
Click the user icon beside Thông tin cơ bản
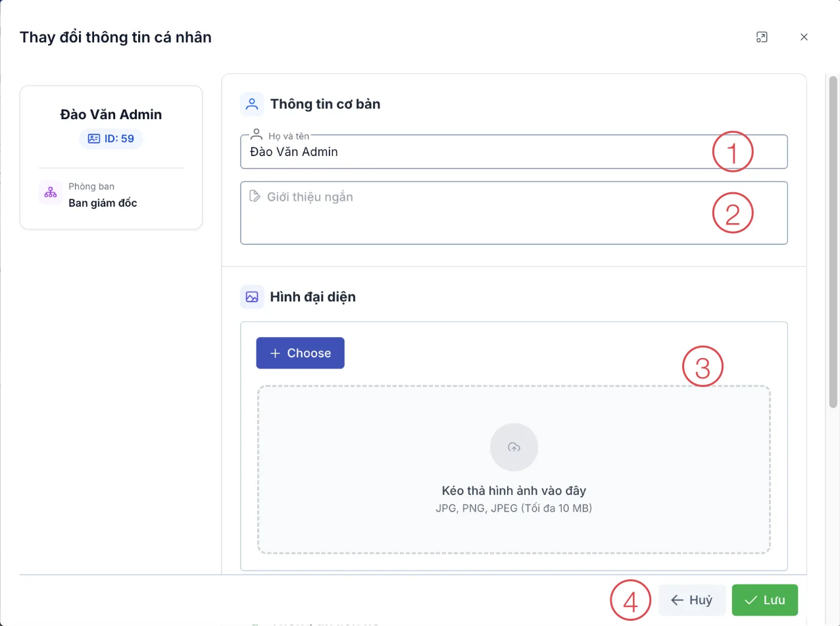coord(252,104)
